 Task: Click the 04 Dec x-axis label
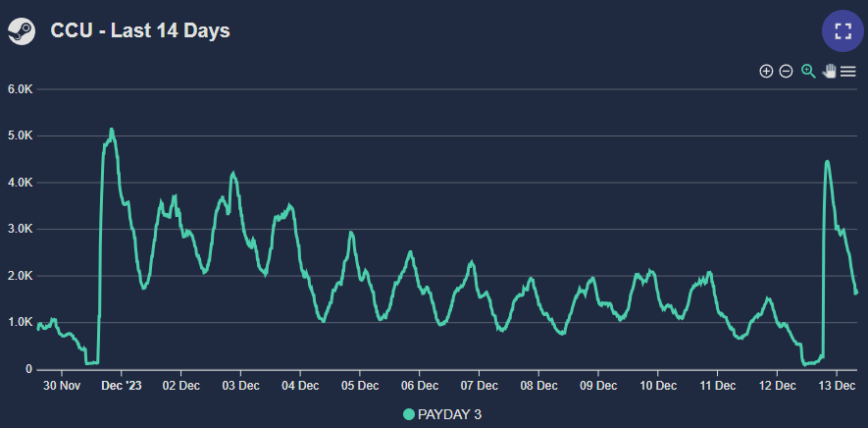click(x=300, y=386)
